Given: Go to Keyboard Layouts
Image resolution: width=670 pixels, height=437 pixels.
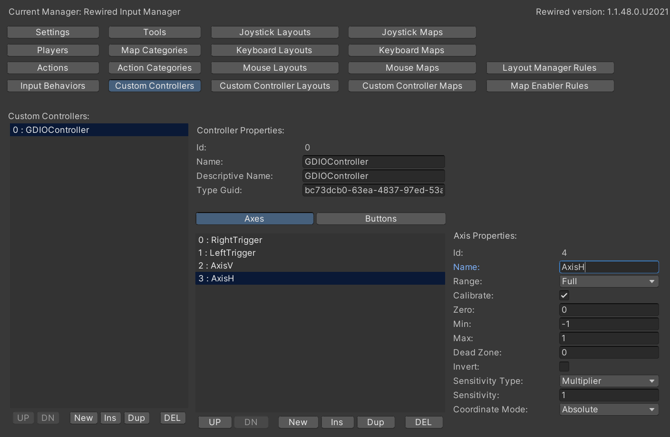Looking at the screenshot, I should click(275, 50).
